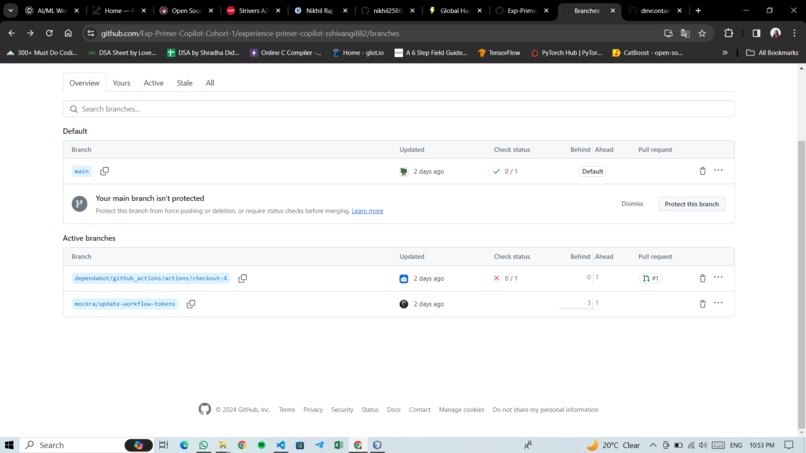806x453 pixels.
Task: Open more options for main branch
Action: (x=718, y=170)
